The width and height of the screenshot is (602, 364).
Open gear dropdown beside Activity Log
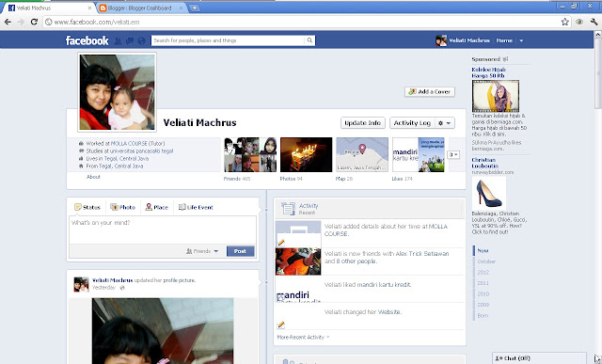445,123
